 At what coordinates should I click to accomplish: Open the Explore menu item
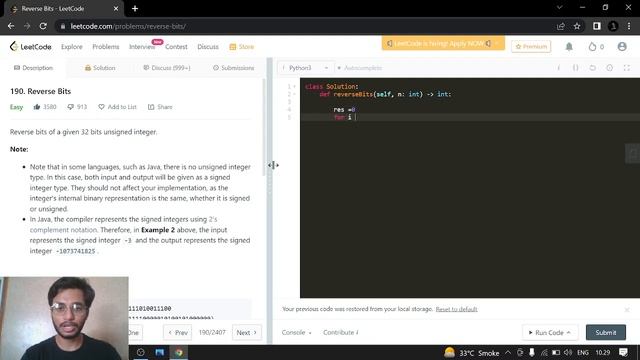tap(71, 47)
